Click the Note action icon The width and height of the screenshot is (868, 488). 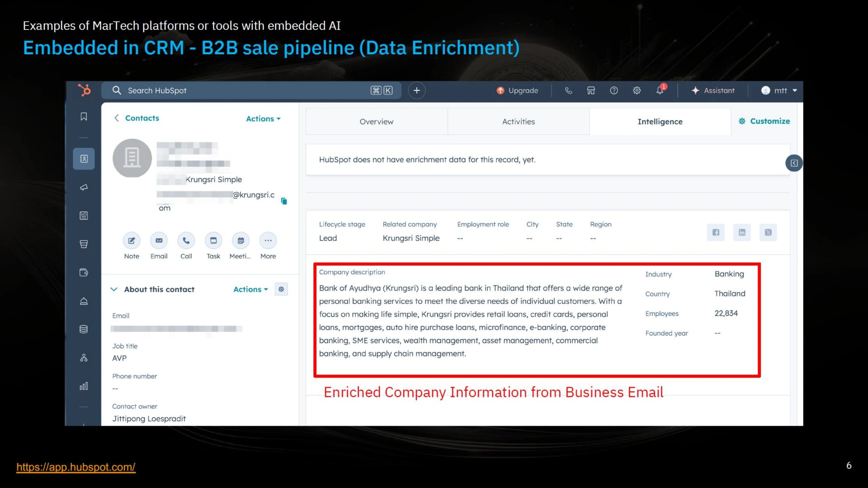(132, 240)
